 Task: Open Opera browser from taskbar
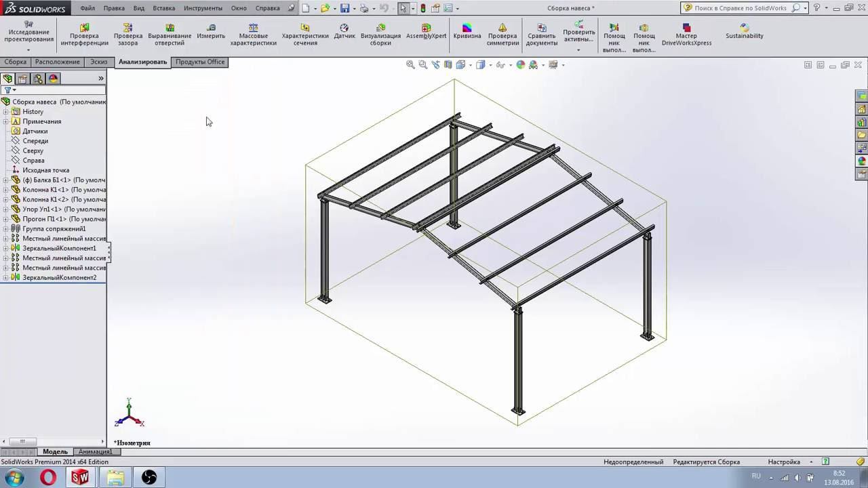[48, 478]
